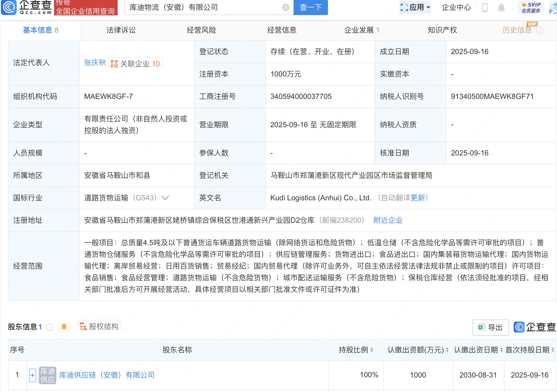Select 登记机关 value text
Viewport: 557px width, 392px height.
[x=351, y=175]
